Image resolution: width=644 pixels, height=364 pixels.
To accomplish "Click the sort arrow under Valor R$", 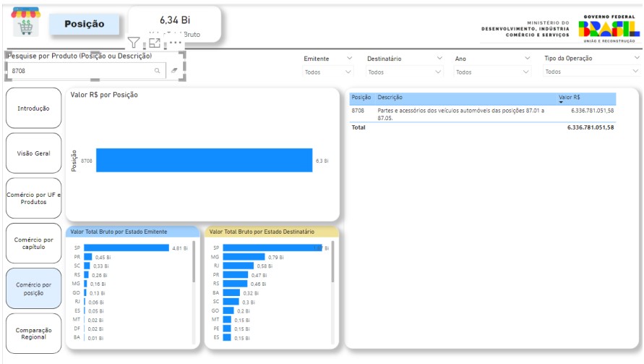I will [561, 103].
